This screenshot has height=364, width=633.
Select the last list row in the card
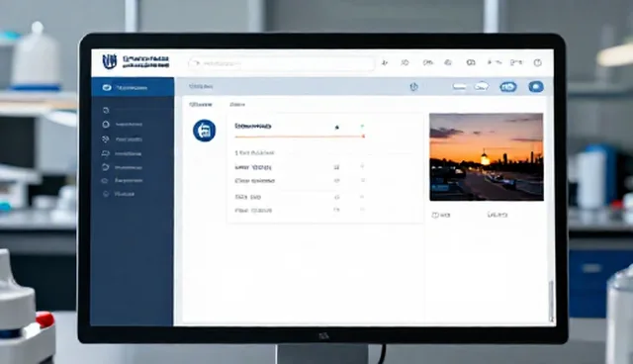point(300,211)
